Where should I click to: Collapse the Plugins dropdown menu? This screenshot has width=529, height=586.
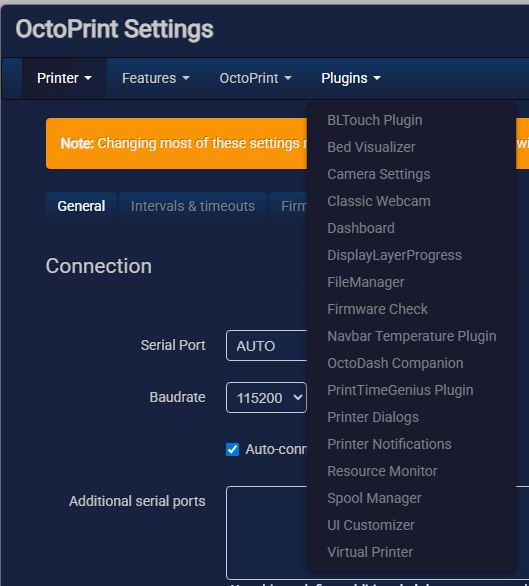pos(351,78)
